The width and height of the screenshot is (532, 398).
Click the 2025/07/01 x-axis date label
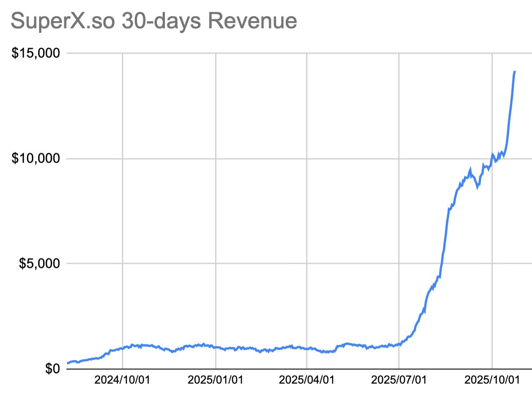point(399,380)
